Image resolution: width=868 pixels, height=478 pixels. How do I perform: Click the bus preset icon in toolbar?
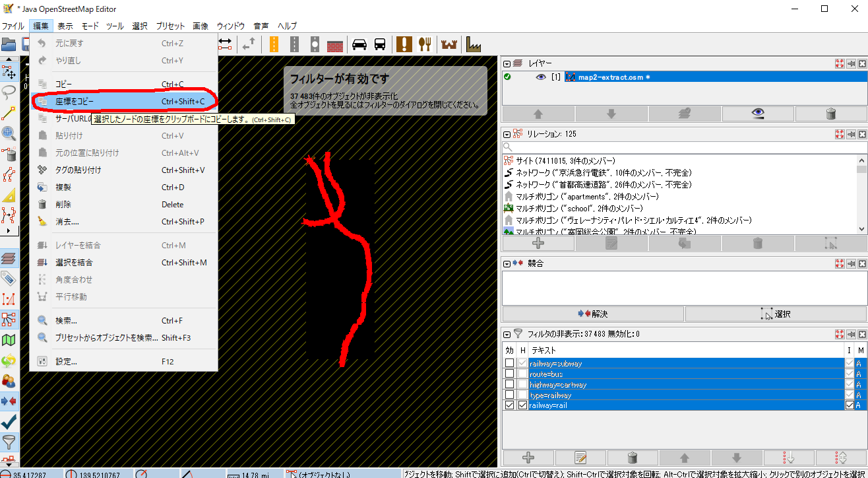380,44
